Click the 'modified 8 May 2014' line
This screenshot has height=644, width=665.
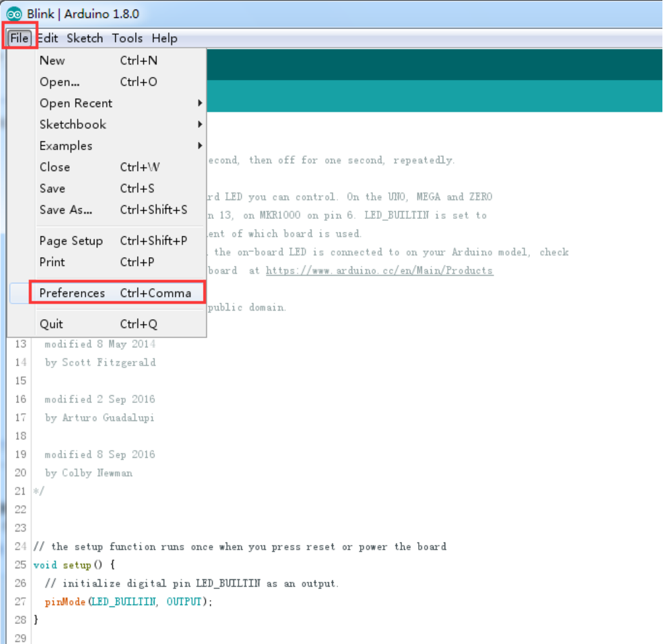100,344
